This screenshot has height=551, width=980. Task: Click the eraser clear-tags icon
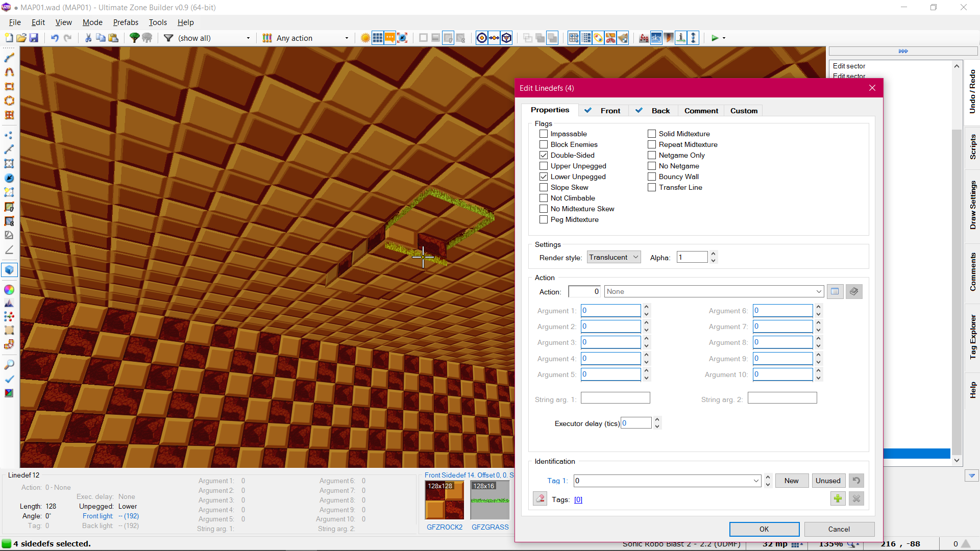click(x=540, y=499)
